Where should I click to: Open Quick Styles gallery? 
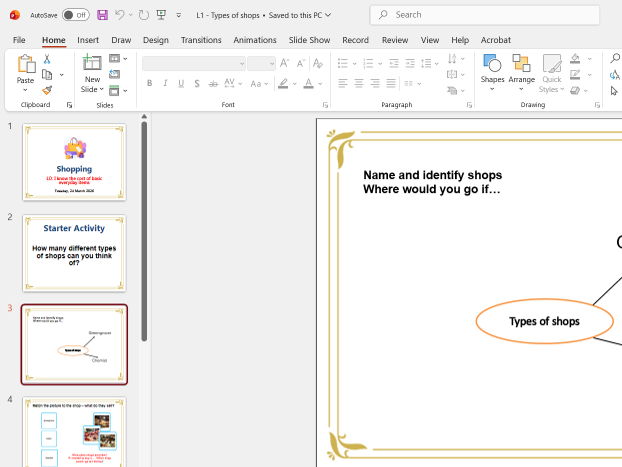click(551, 73)
